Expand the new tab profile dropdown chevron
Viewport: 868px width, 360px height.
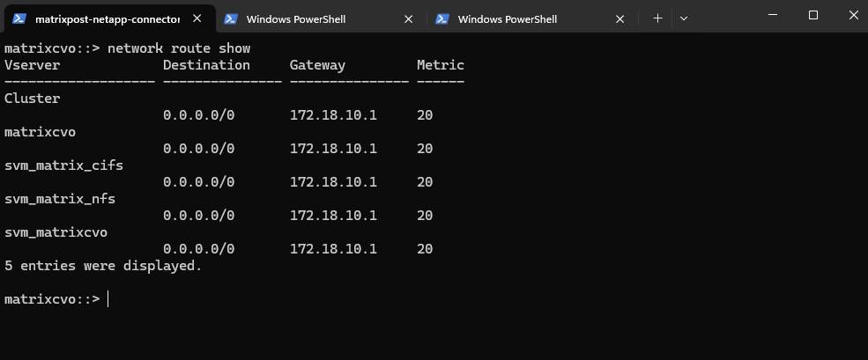click(684, 18)
